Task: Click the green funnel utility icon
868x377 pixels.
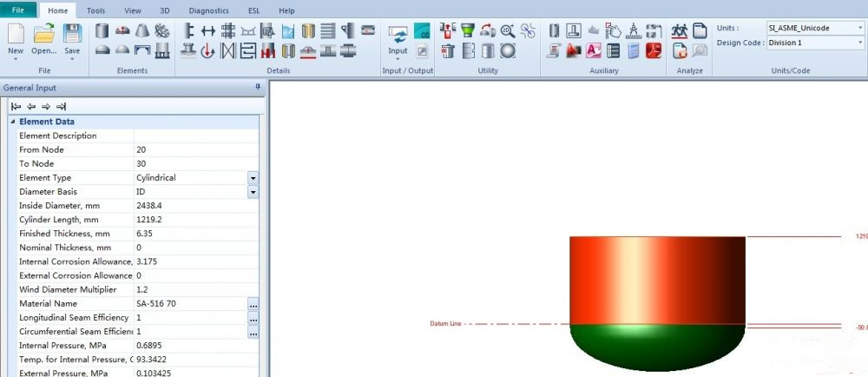Action: (x=468, y=30)
